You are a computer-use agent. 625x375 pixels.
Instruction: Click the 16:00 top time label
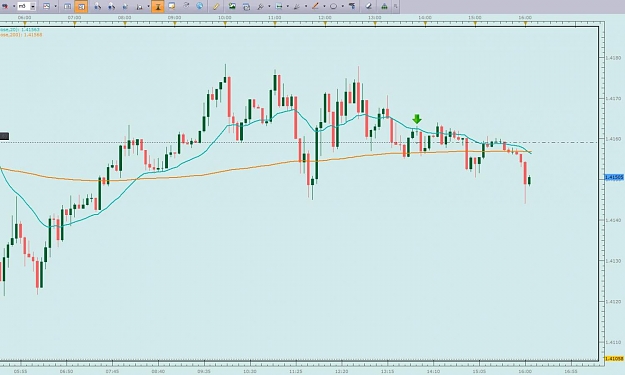tap(525, 18)
